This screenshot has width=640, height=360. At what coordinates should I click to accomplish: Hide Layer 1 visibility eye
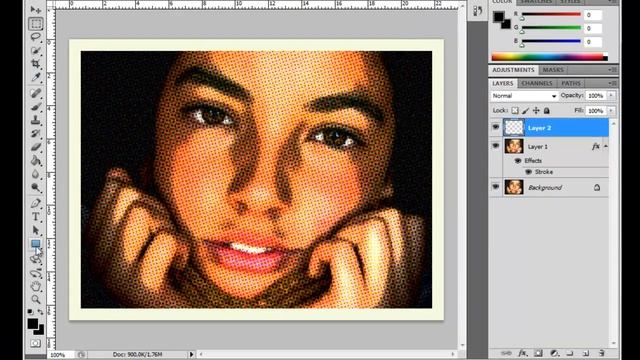click(x=496, y=146)
